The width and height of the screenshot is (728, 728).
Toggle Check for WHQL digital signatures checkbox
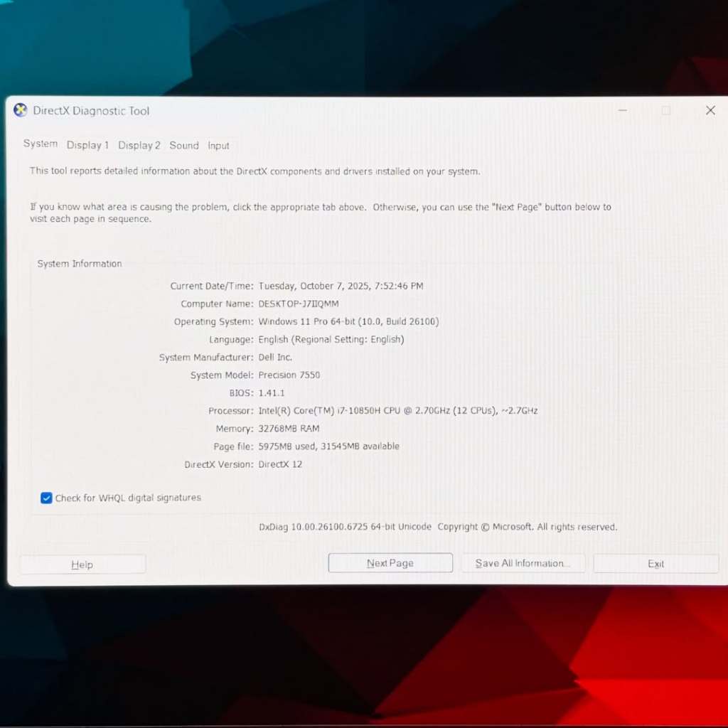pyautogui.click(x=47, y=498)
